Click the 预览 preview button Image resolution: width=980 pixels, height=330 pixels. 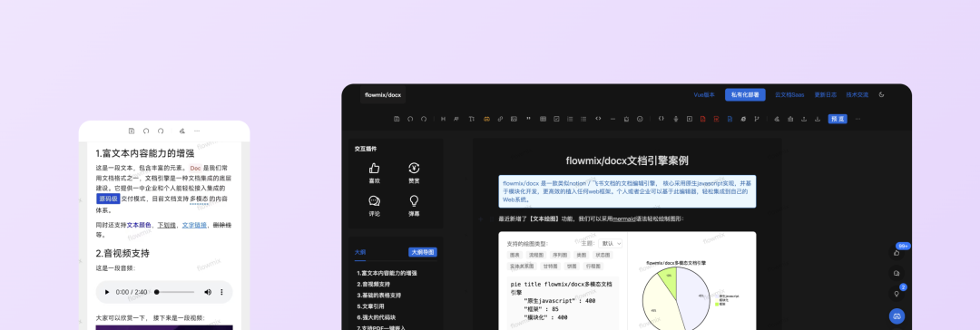838,119
